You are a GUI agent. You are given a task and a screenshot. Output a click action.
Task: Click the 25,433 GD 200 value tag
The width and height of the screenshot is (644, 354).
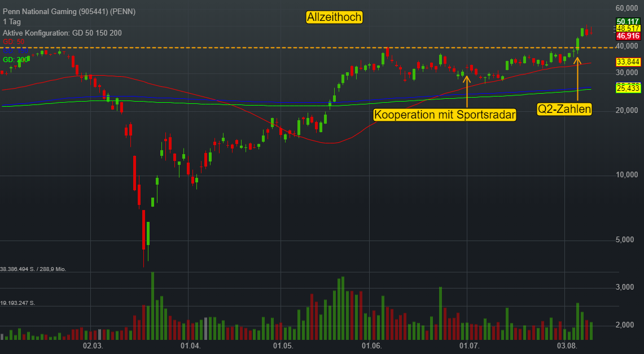click(x=628, y=88)
